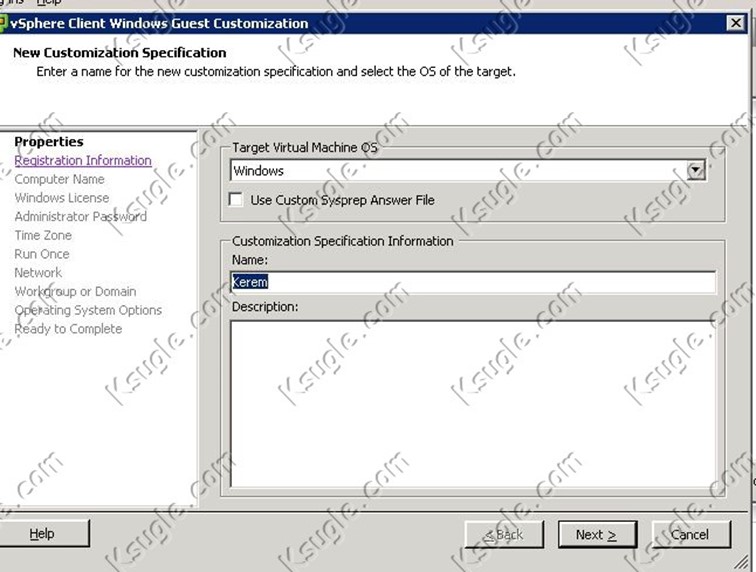Select Administrator Password step in sidebar
Screen dimensions: 756x572
point(81,217)
